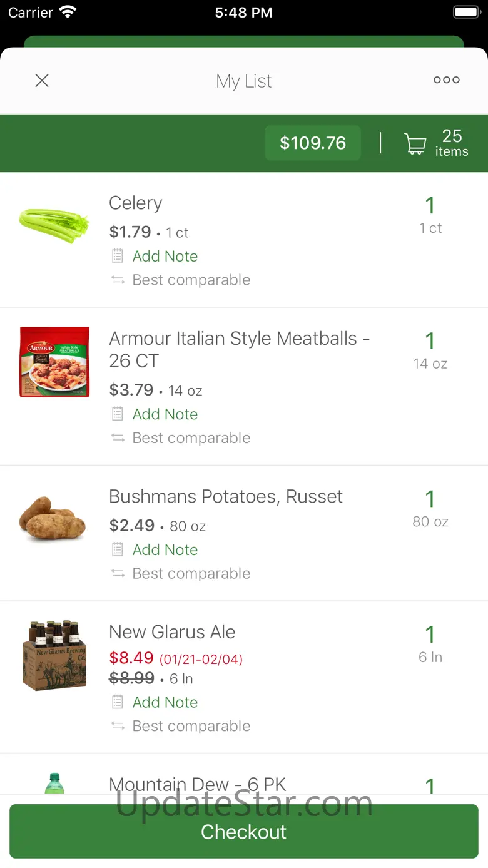
Task: Tap the $109.76 total price badge
Action: (x=313, y=143)
